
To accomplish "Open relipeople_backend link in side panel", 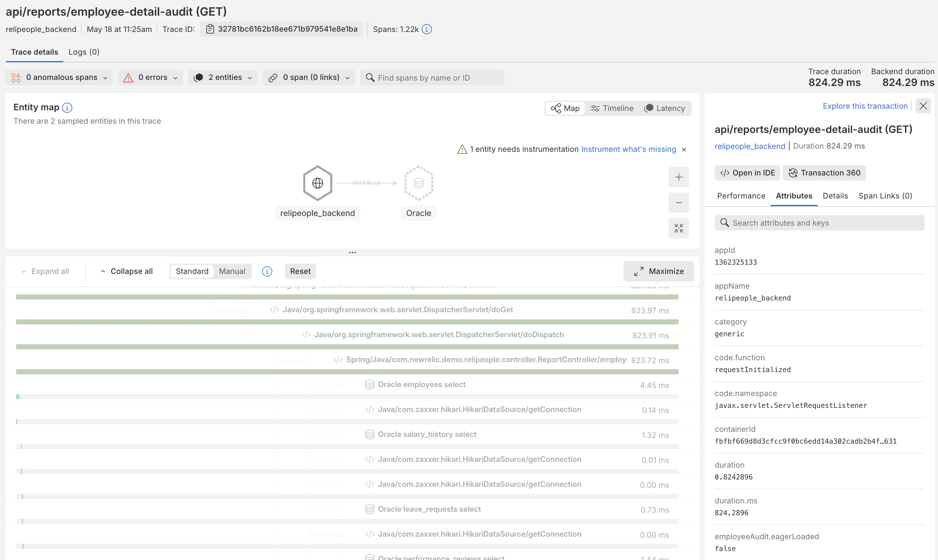I will click(750, 146).
